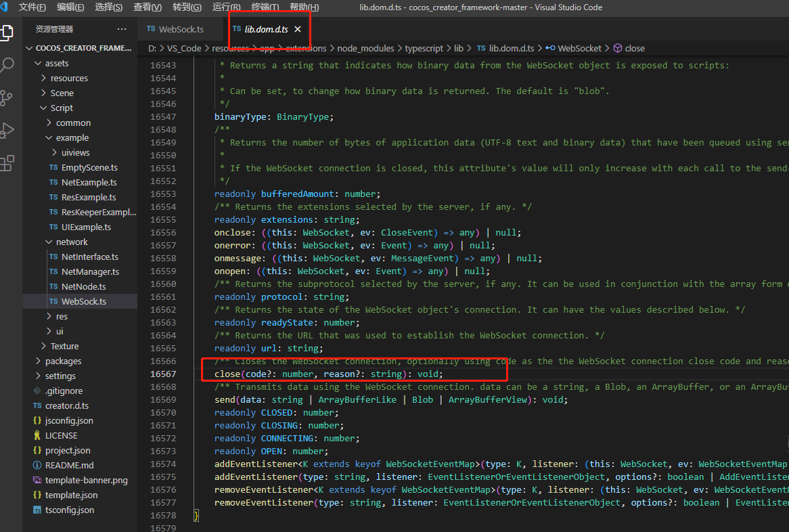Screen dimensions: 789x532
Task: Click line number 16567 gutter
Action: [163, 374]
